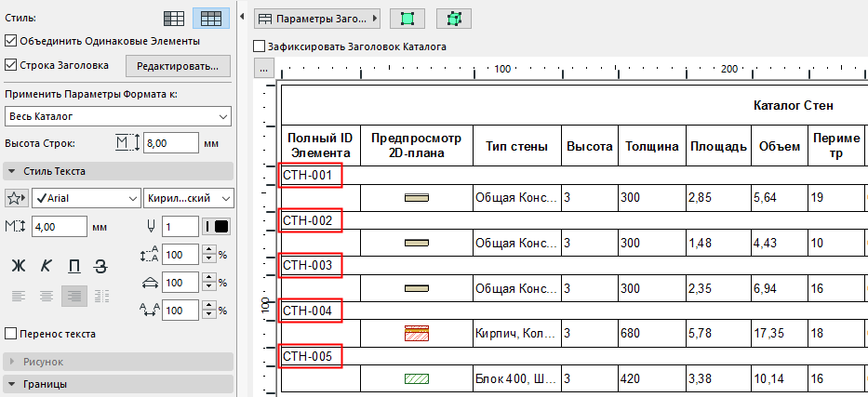Justify text alignment
Image resolution: width=868 pixels, height=397 pixels.
point(100,296)
